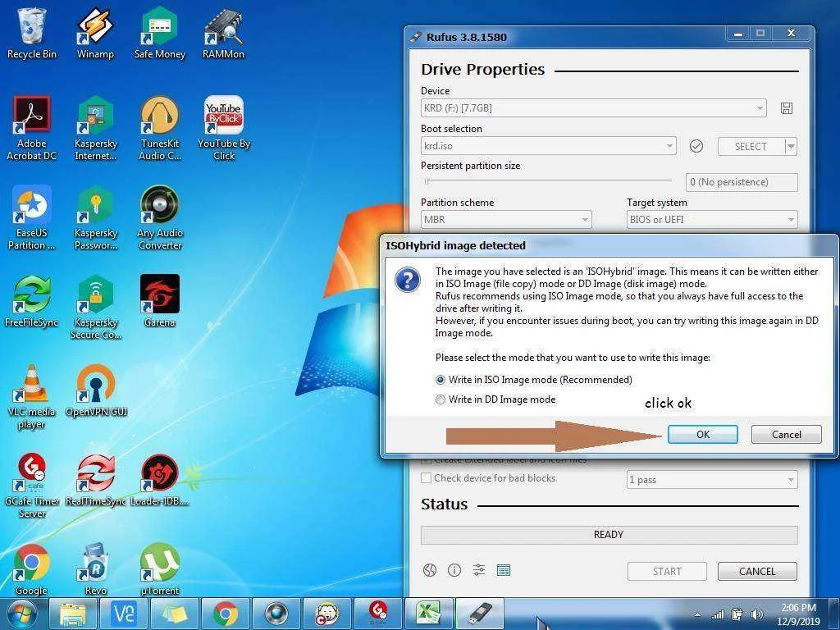
Task: Open GCafe Timer Server desktop icon
Action: 32,486
